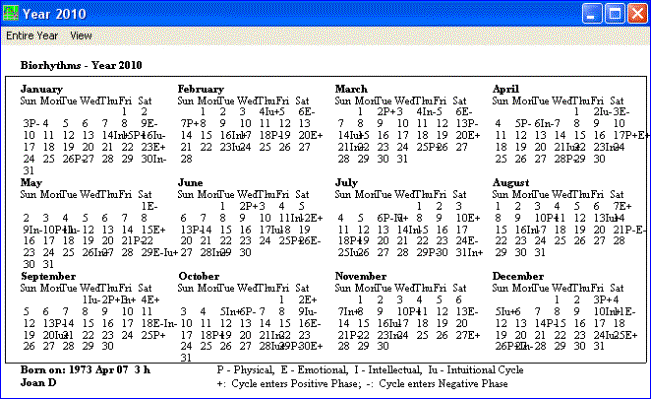
Task: Click '25E+' in December
Action: (625, 335)
